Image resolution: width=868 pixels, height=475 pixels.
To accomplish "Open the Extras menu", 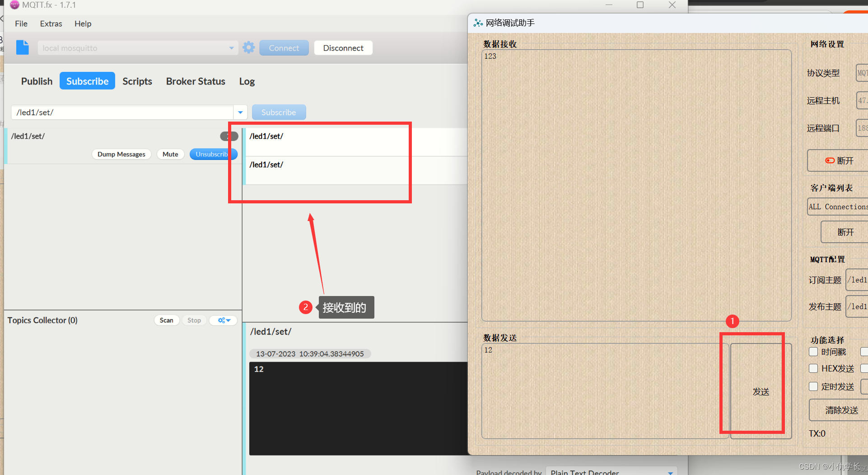I will [51, 24].
